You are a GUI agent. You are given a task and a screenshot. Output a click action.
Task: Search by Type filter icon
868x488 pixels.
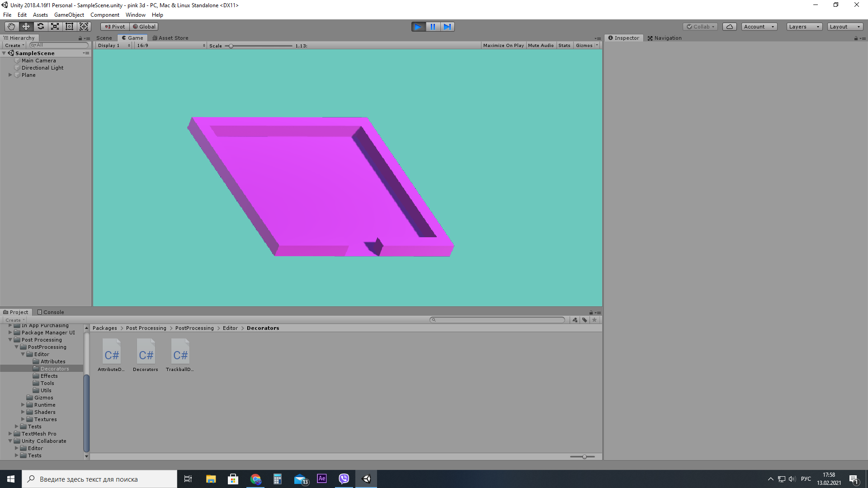pyautogui.click(x=575, y=320)
